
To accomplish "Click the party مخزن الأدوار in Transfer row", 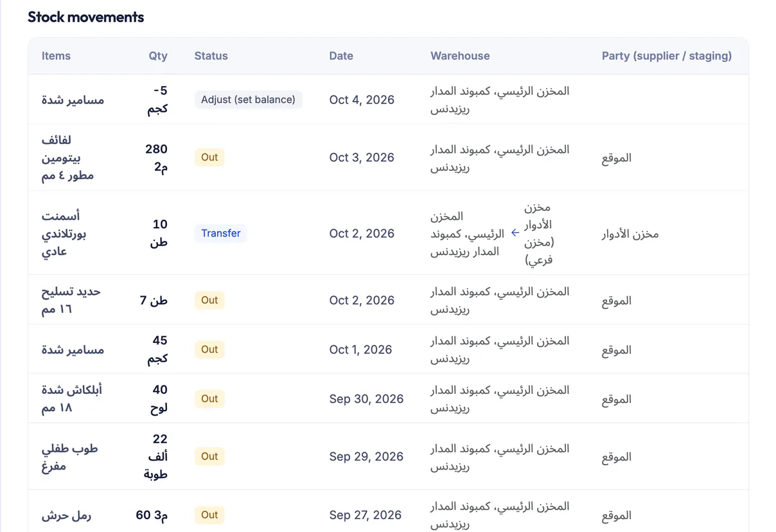I will point(630,234).
